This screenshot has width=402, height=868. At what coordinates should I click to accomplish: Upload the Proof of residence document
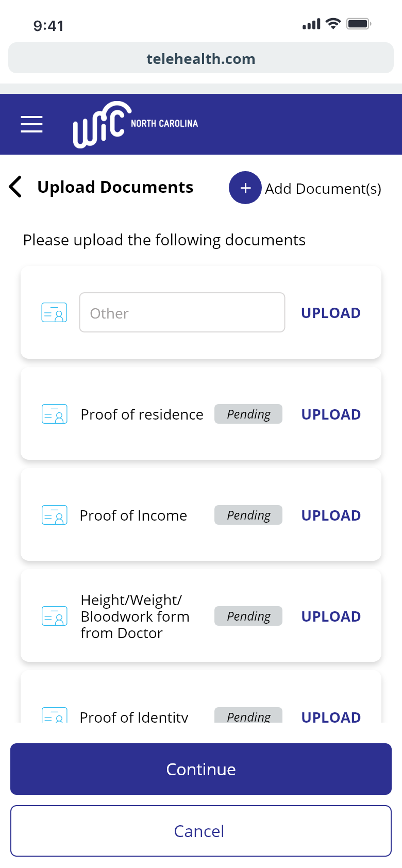coord(331,414)
